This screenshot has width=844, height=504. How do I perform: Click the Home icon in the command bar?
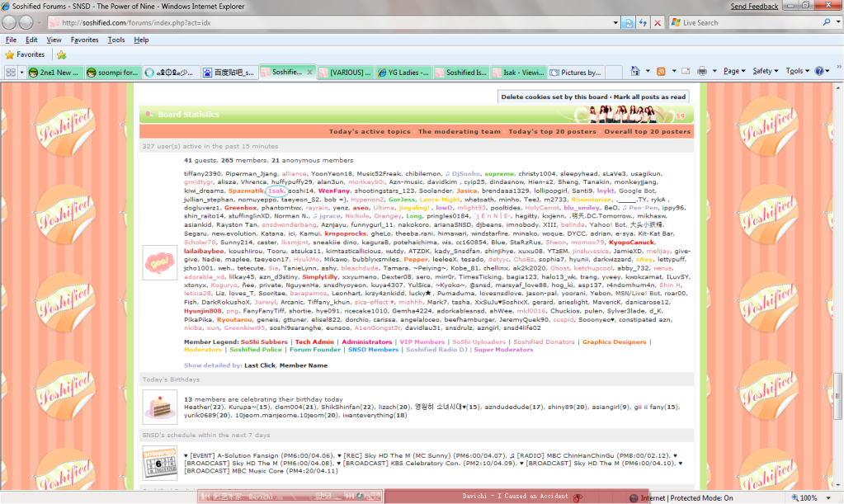635,71
